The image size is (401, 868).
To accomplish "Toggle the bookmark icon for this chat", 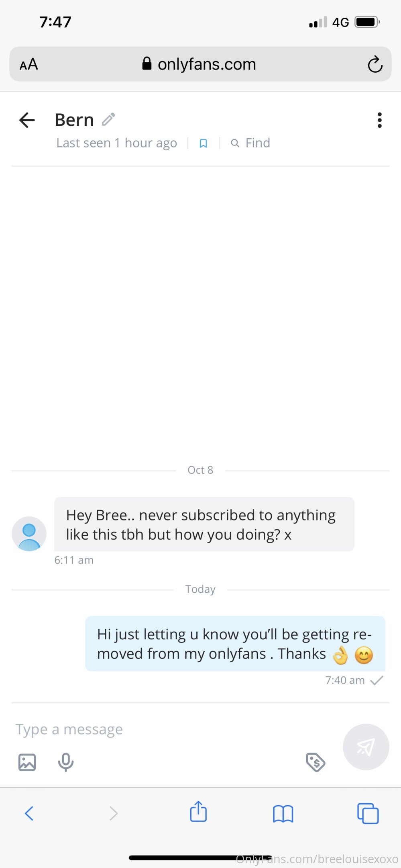I will [204, 143].
